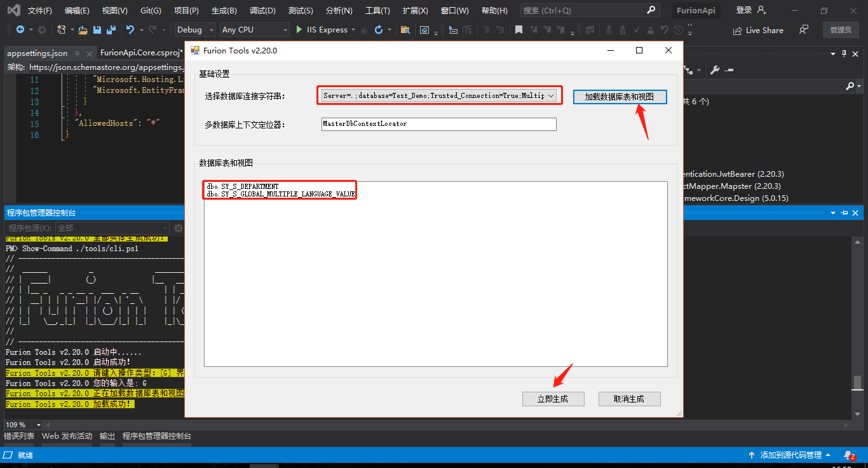The height and width of the screenshot is (468, 868).
Task: Open the 109% zoom level selector
Action: coord(23,424)
